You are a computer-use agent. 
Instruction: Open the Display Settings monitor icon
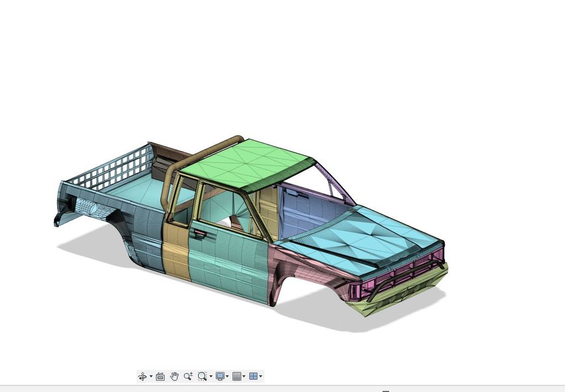pos(221,376)
